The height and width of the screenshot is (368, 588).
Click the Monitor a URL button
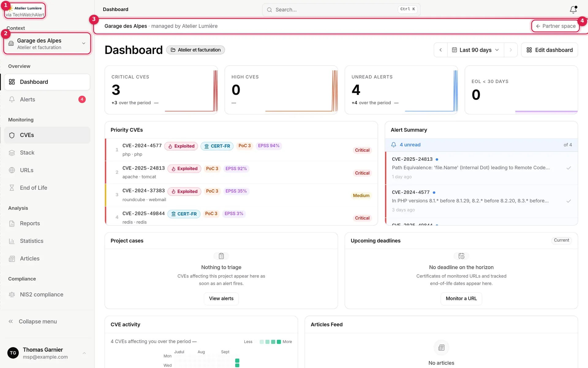pyautogui.click(x=461, y=299)
